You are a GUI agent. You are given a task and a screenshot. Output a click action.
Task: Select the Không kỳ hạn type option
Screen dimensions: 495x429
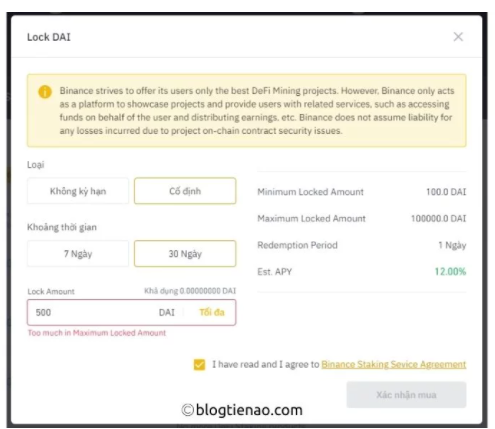click(x=78, y=191)
